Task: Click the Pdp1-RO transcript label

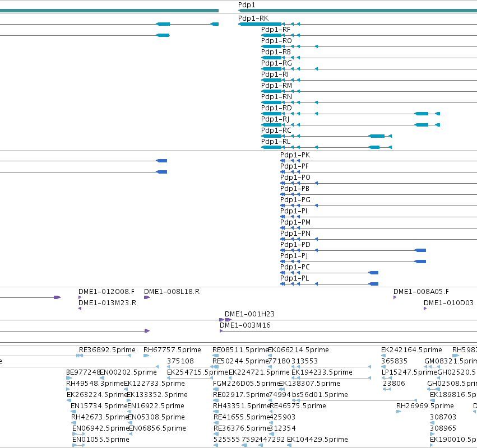Action: click(x=276, y=41)
